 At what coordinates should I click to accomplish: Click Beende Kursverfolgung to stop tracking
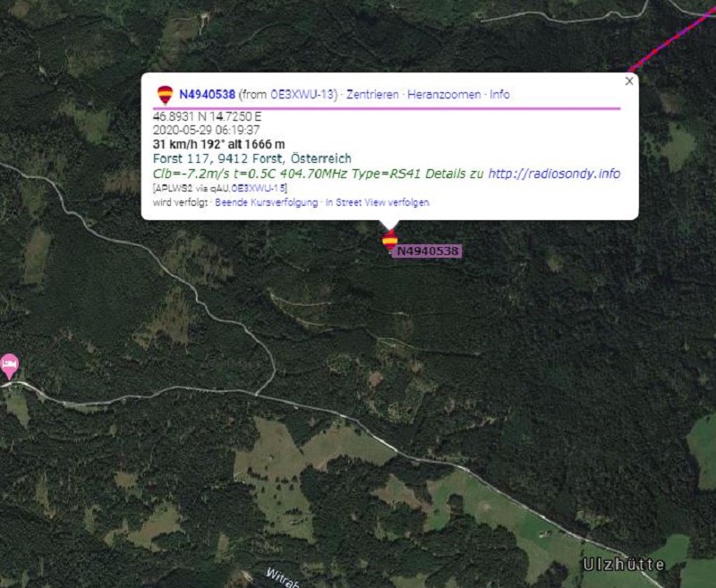tap(266, 202)
